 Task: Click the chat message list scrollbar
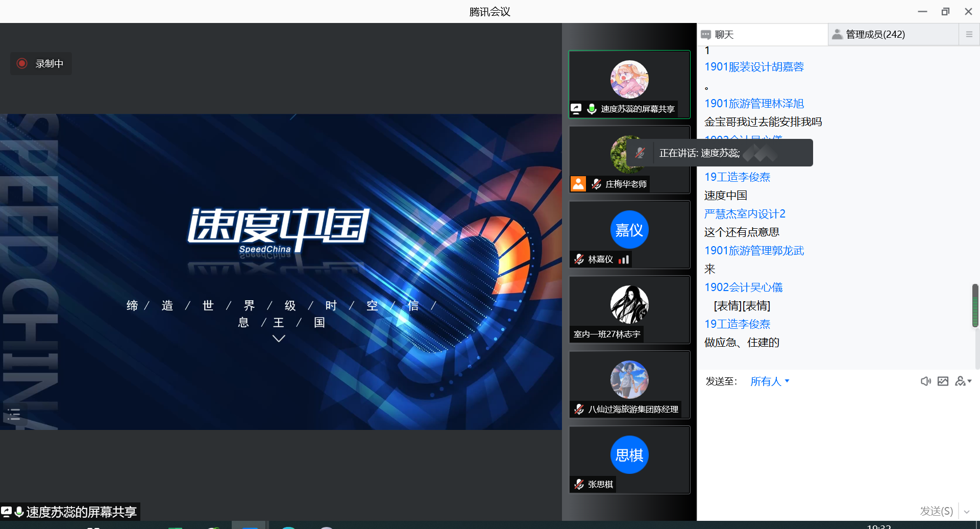pos(975,305)
